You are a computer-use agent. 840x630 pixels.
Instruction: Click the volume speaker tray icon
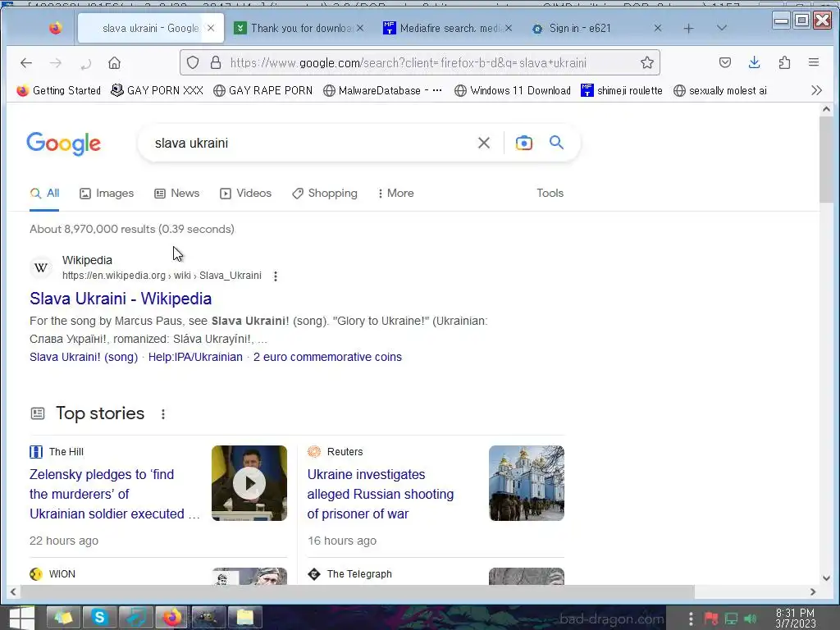(x=751, y=619)
